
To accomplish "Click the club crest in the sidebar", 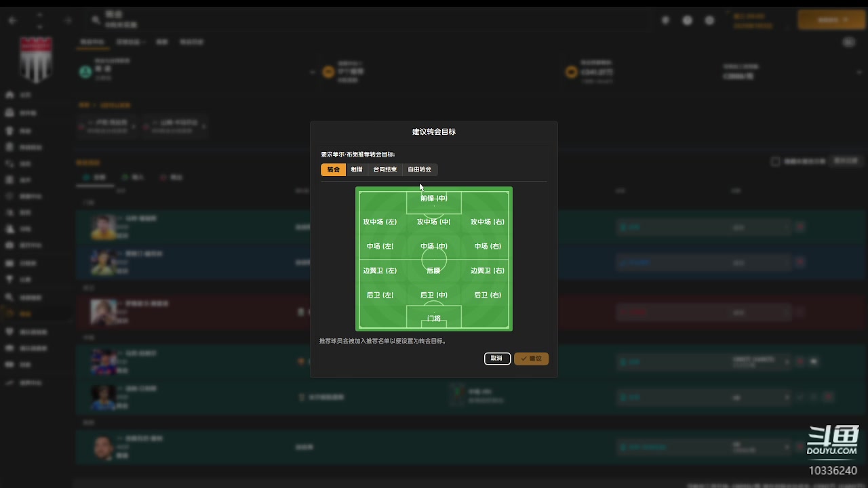I will [35, 59].
